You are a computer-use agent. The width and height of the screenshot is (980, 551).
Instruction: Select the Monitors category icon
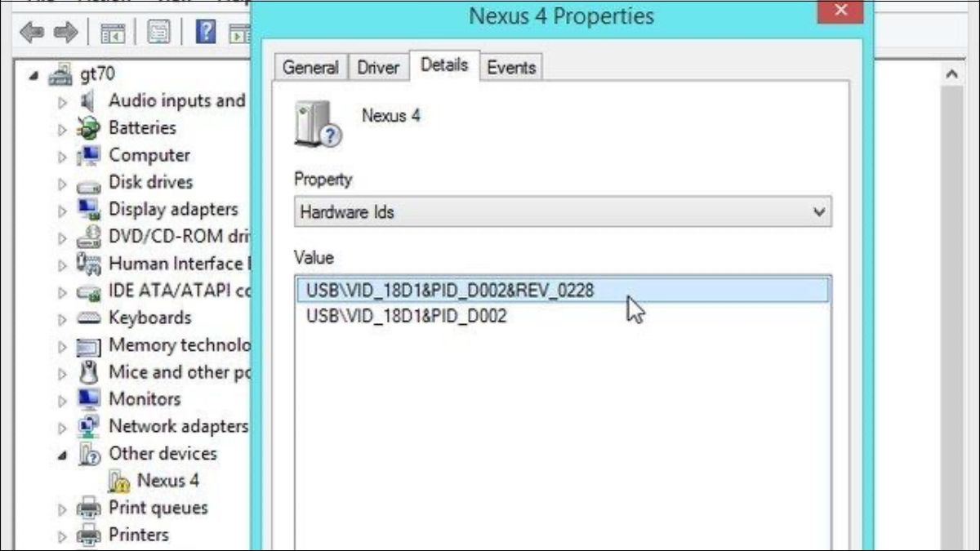87,399
